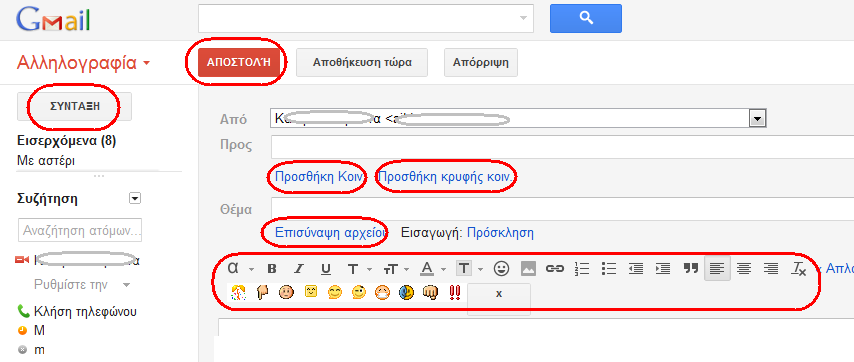This screenshot has height=362, width=854.
Task: Open the Με αστέρι folder
Action: (46, 161)
